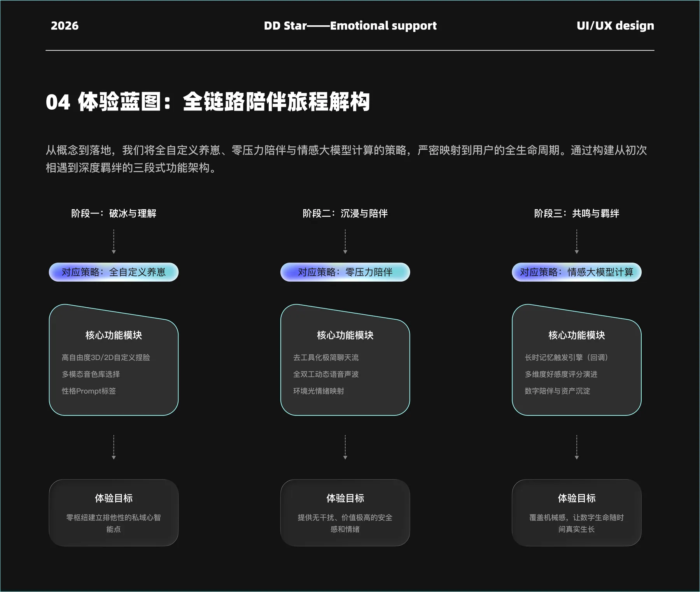The width and height of the screenshot is (700, 592).
Task: Click the 提供无干扰、价值极高的安全感和情绪 text
Action: pos(345,523)
